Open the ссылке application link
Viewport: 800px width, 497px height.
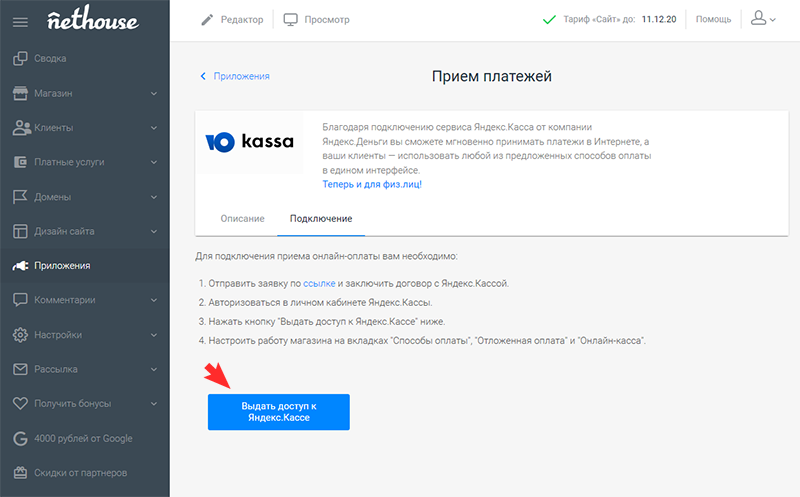click(x=319, y=283)
